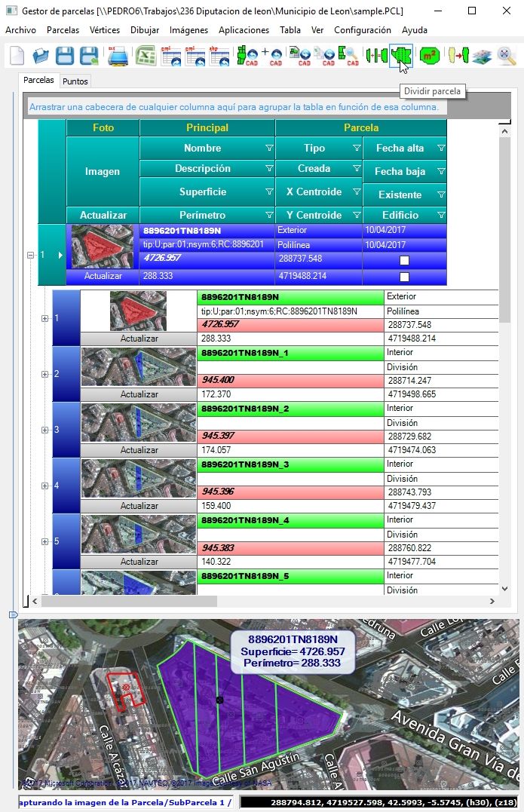Select the Dividir parcela tool
Viewport: 524px width, 812px height.
(x=400, y=55)
